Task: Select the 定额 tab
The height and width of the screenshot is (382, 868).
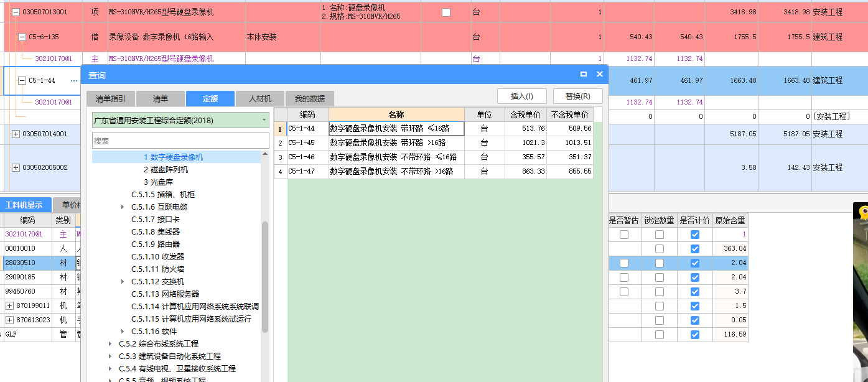Action: pos(210,99)
